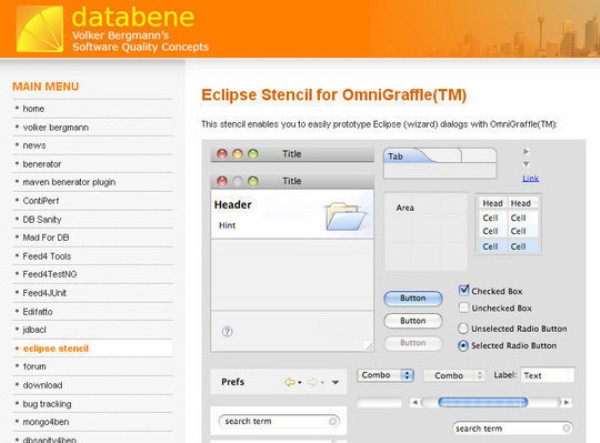The image size is (600, 443).
Task: Open eclipse stencil in the main menu
Action: click(56, 349)
